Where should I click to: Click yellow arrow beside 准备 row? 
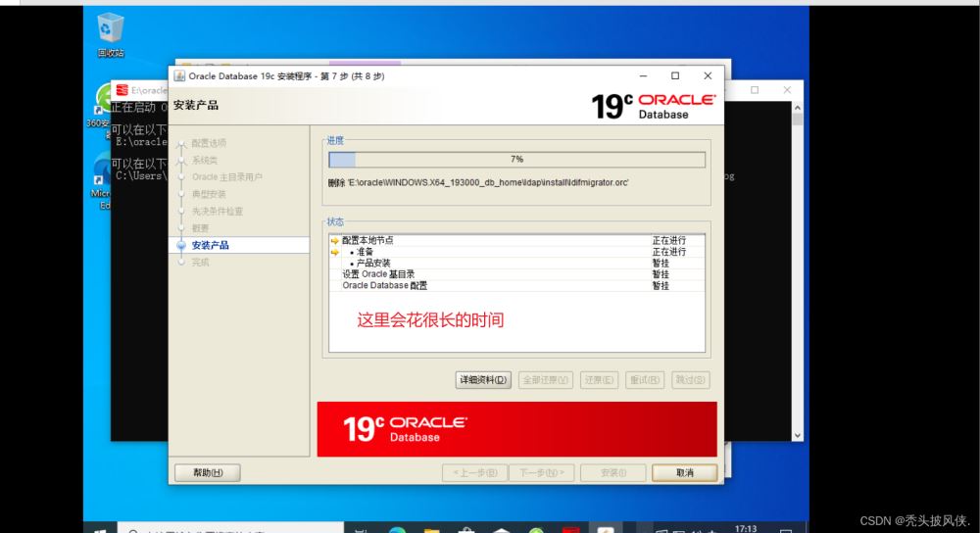335,252
